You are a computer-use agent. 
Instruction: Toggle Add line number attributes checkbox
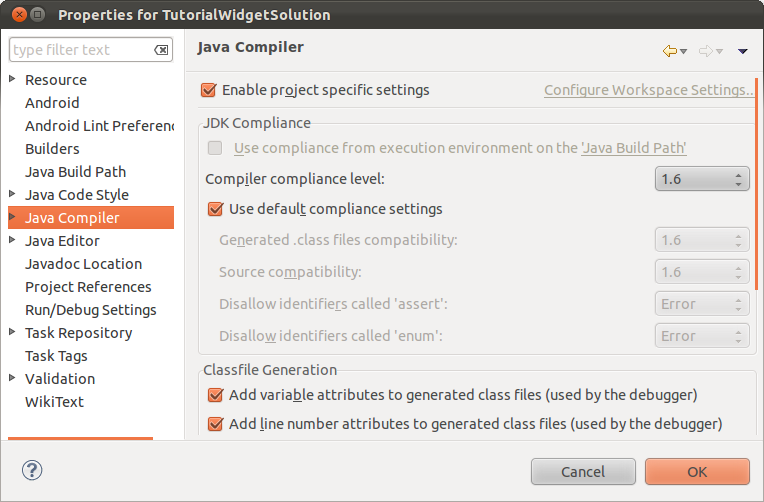click(215, 424)
